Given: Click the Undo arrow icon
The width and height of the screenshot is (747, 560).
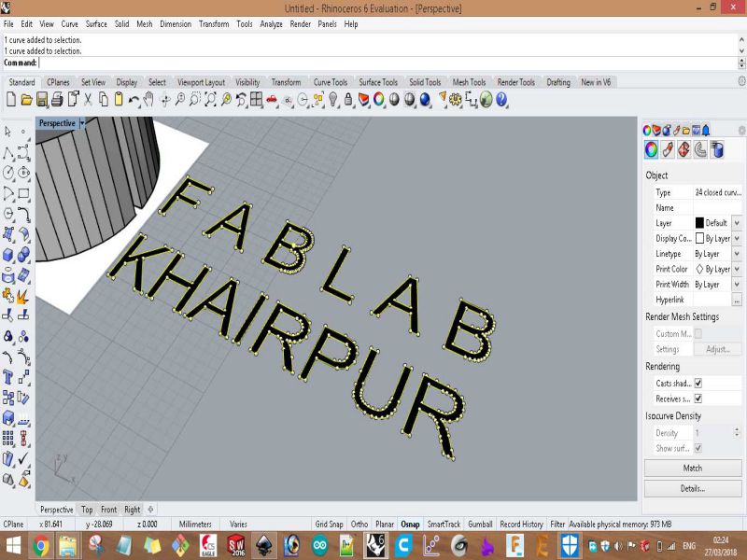Looking at the screenshot, I should click(x=134, y=100).
